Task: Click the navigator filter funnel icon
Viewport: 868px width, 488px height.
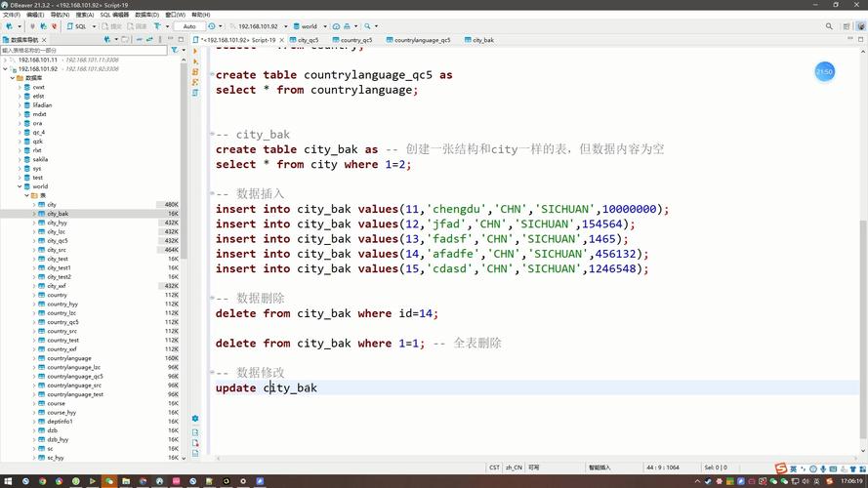Action: [x=175, y=50]
